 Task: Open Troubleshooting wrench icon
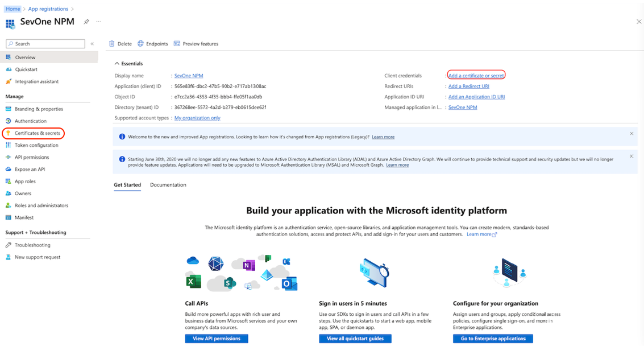pyautogui.click(x=8, y=245)
